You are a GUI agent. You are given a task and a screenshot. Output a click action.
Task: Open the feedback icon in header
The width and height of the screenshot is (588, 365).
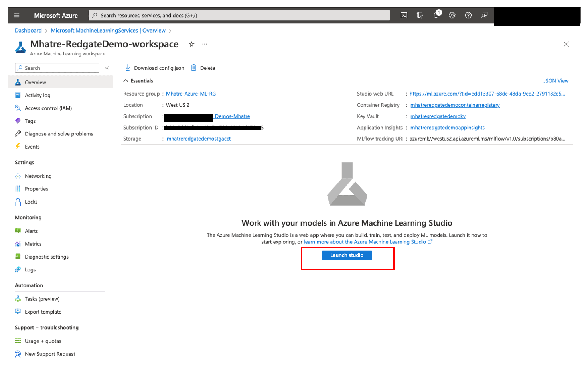(484, 15)
